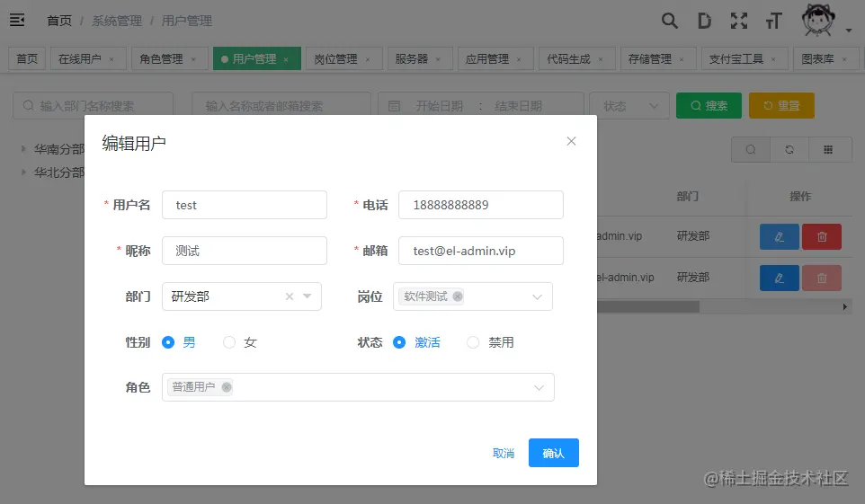Click the 确认 confirm button
This screenshot has width=865, height=504.
click(553, 453)
